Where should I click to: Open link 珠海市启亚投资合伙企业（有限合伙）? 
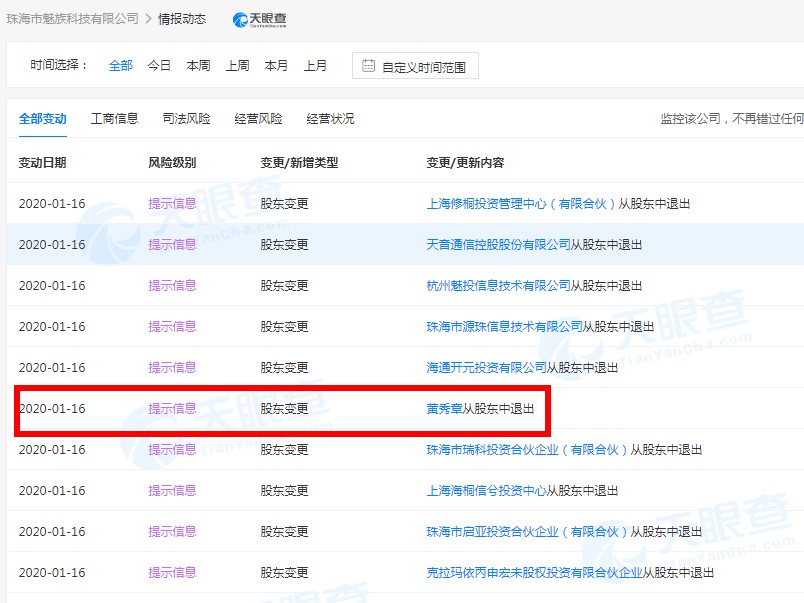tap(527, 532)
